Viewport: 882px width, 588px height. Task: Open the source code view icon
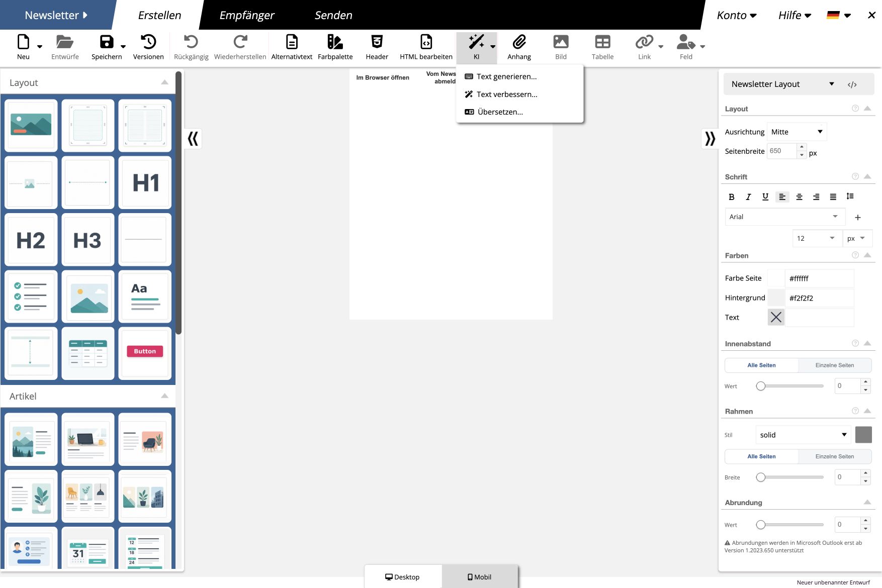click(x=852, y=84)
